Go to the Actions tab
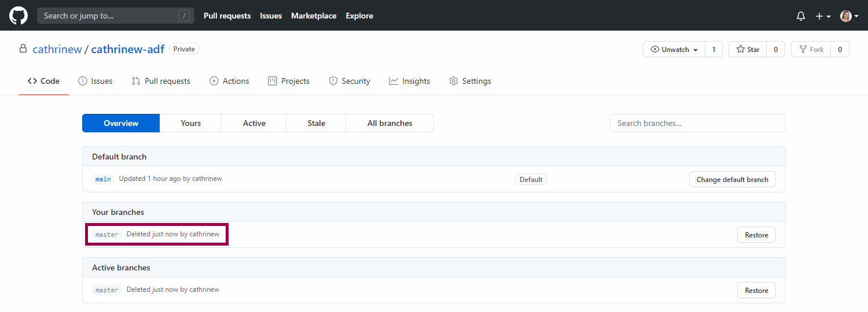868x312 pixels. (229, 81)
